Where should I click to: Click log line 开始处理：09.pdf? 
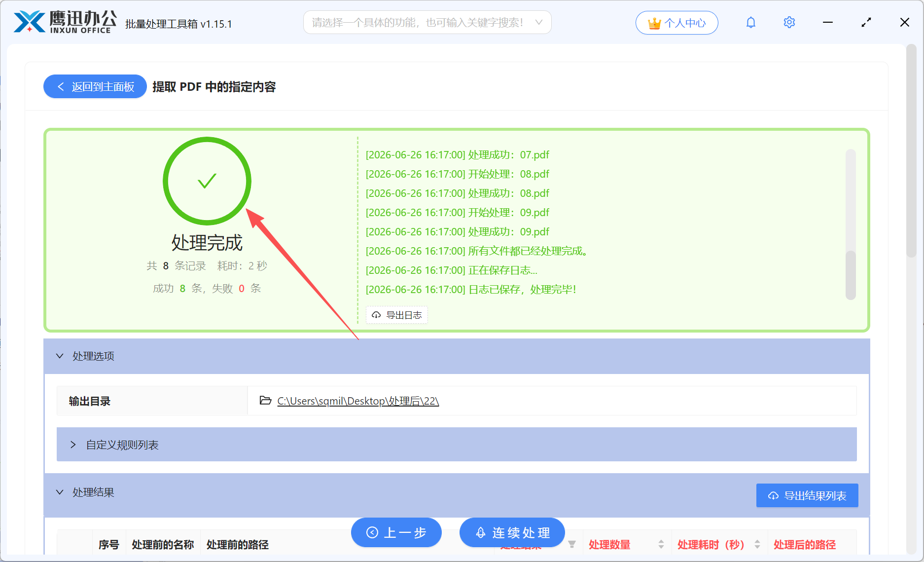(457, 213)
